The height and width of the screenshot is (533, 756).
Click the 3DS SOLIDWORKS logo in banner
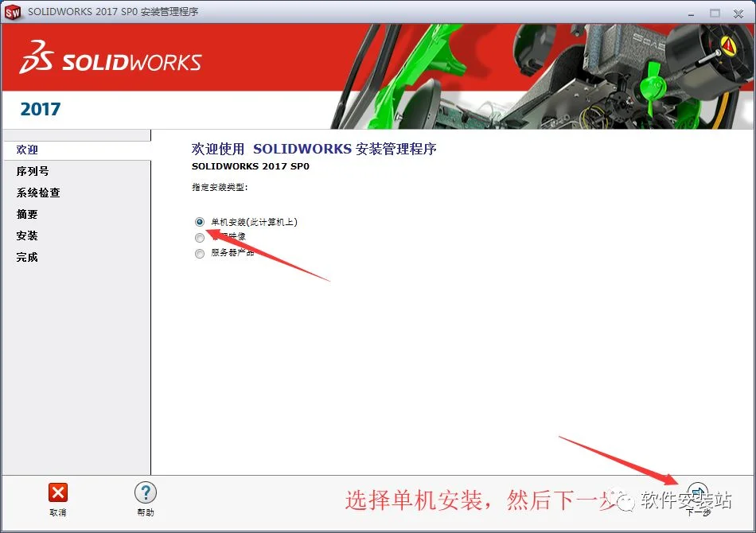[111, 58]
